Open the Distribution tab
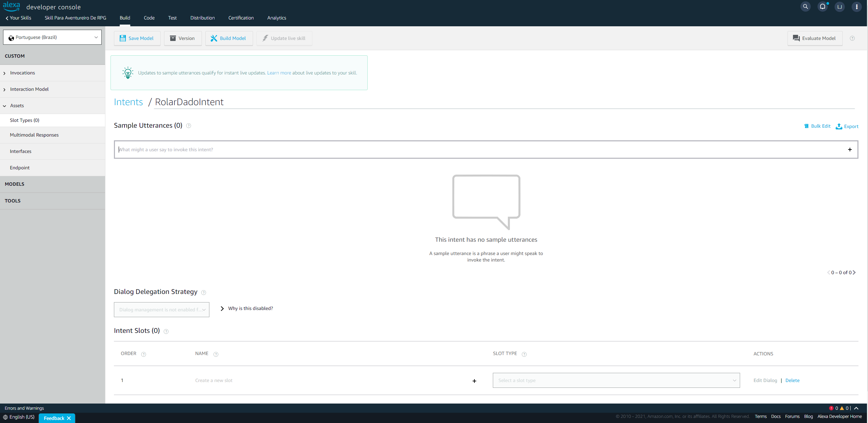 pyautogui.click(x=202, y=18)
